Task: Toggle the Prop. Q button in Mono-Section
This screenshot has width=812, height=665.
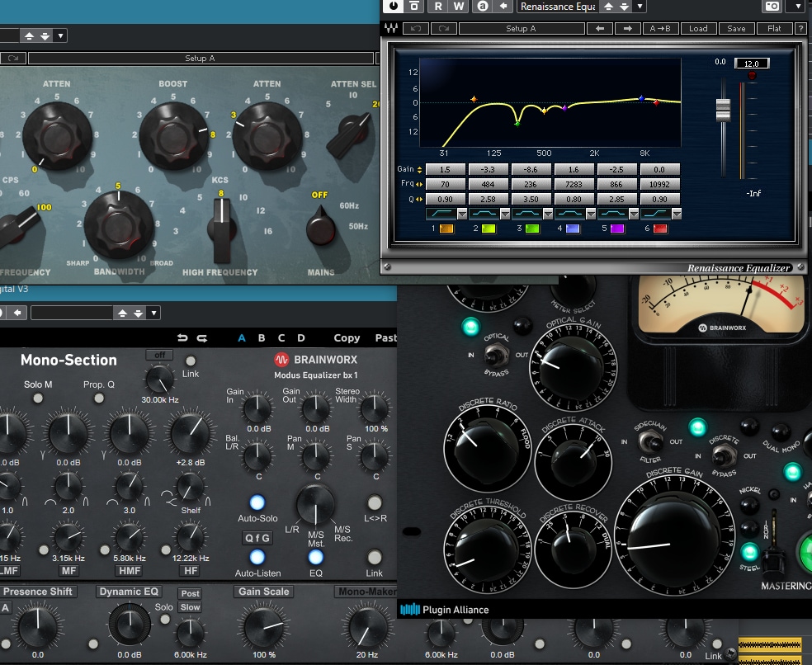Action: click(x=99, y=399)
